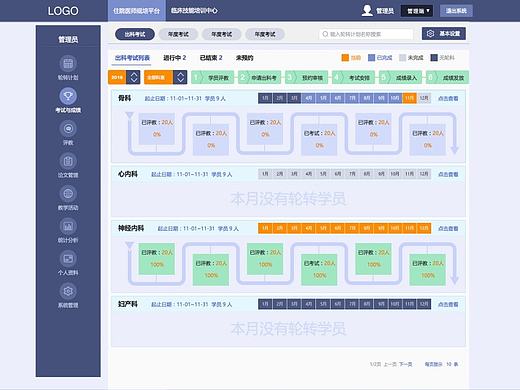Select the 进行中 2 sub-tab

click(174, 58)
